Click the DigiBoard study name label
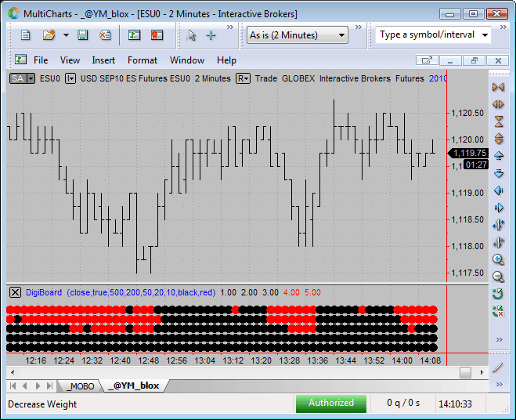This screenshot has height=420, width=516. (x=44, y=292)
